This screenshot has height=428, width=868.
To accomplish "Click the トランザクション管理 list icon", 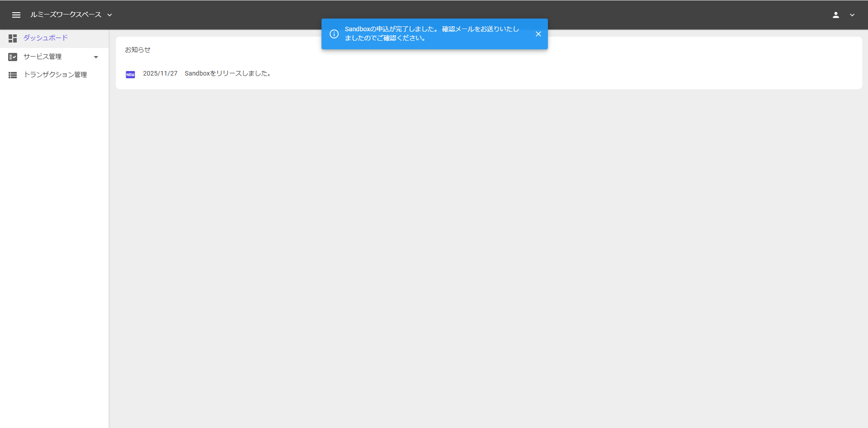I will tap(13, 75).
